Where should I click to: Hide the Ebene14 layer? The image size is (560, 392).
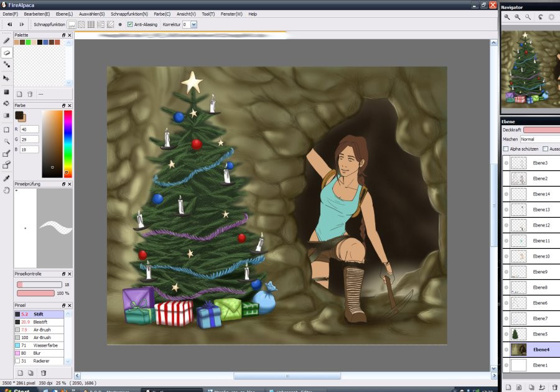pos(506,194)
